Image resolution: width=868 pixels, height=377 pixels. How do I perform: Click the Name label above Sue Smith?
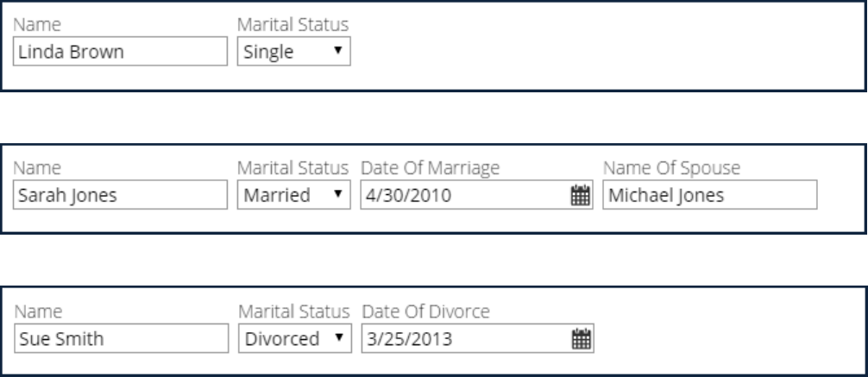[33, 311]
